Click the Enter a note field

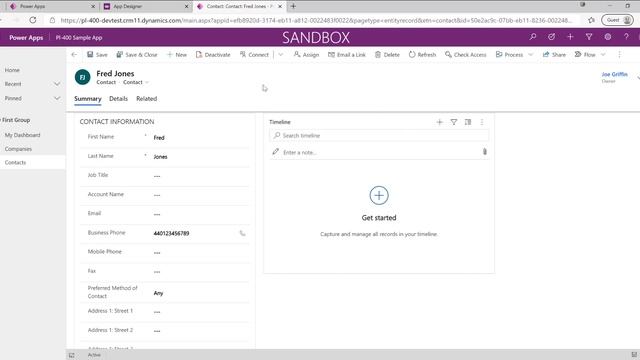coord(378,152)
